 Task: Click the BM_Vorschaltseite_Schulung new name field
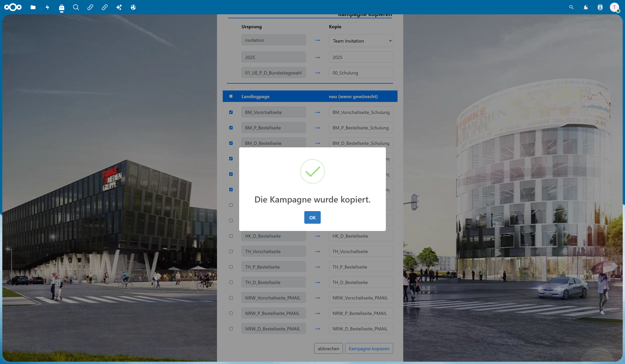(361, 112)
